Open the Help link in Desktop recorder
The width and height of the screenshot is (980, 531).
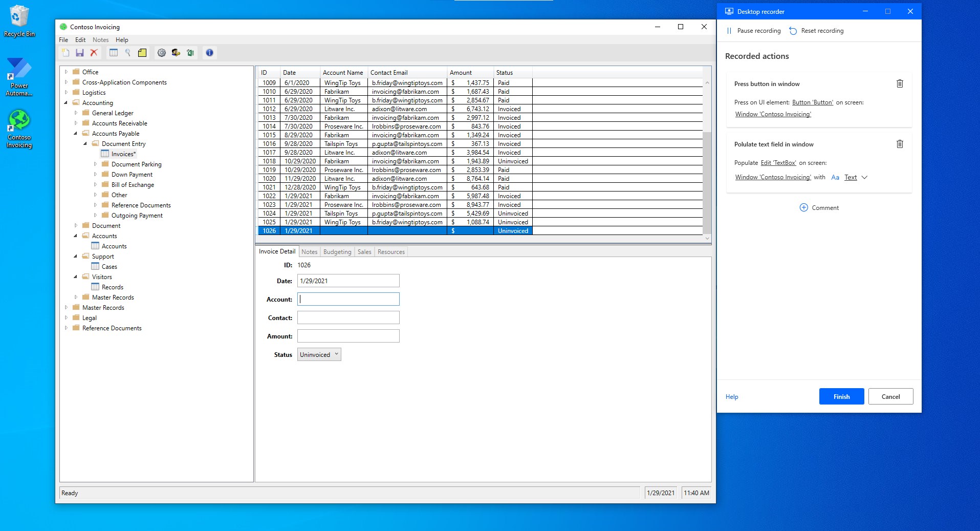(731, 396)
